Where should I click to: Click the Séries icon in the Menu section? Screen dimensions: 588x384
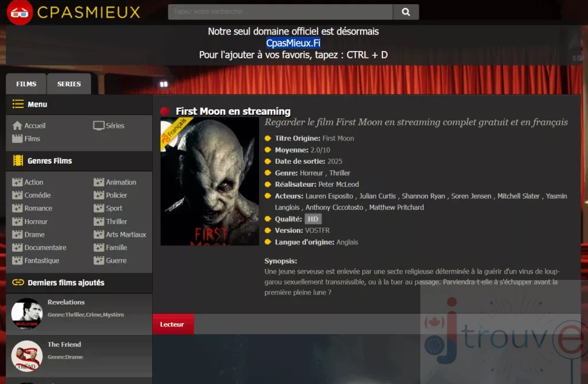click(x=99, y=125)
